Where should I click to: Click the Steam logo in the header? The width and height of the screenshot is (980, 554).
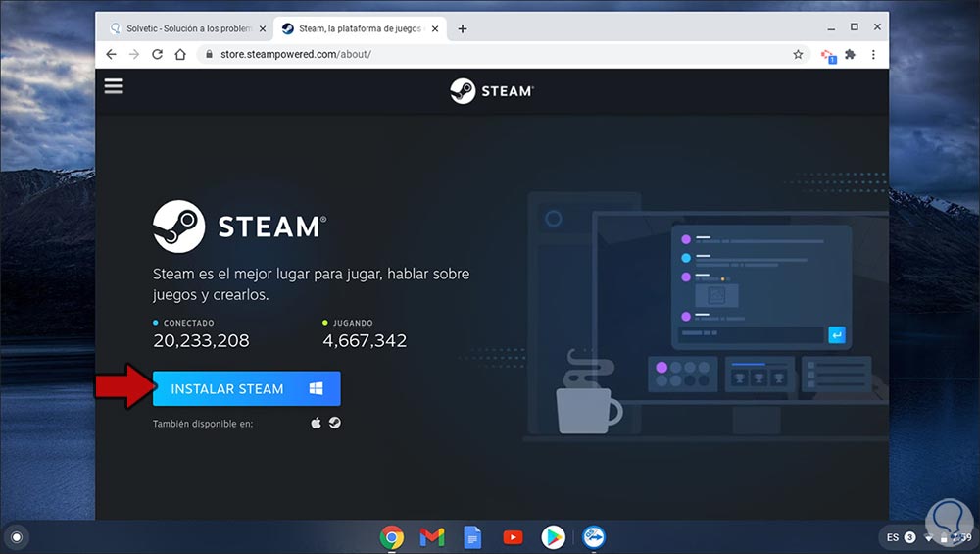tap(492, 91)
